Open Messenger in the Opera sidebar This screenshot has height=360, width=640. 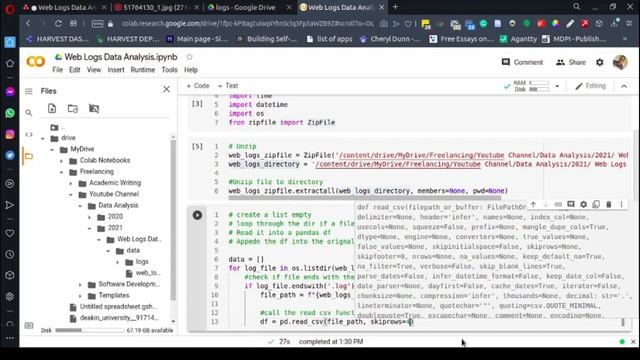point(10,92)
